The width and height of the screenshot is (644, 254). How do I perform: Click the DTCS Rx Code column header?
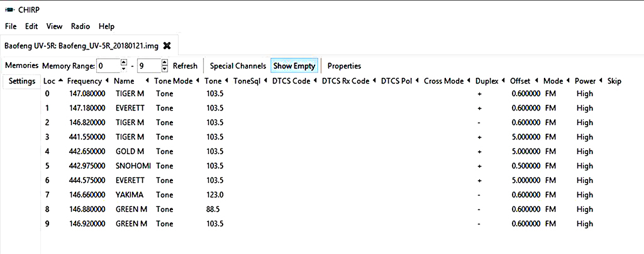350,81
